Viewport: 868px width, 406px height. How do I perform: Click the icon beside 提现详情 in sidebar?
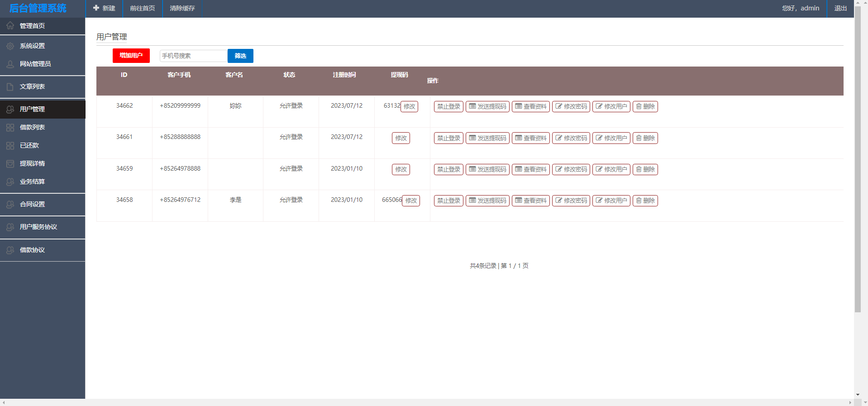tap(10, 164)
